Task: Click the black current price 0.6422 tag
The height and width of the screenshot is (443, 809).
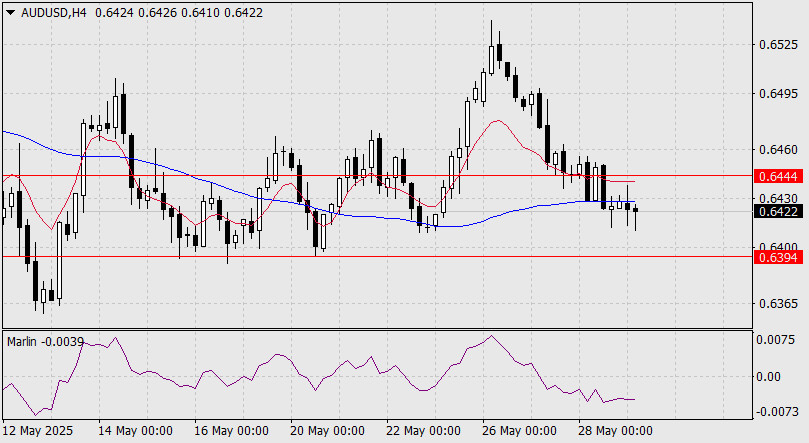Action: pyautogui.click(x=778, y=211)
